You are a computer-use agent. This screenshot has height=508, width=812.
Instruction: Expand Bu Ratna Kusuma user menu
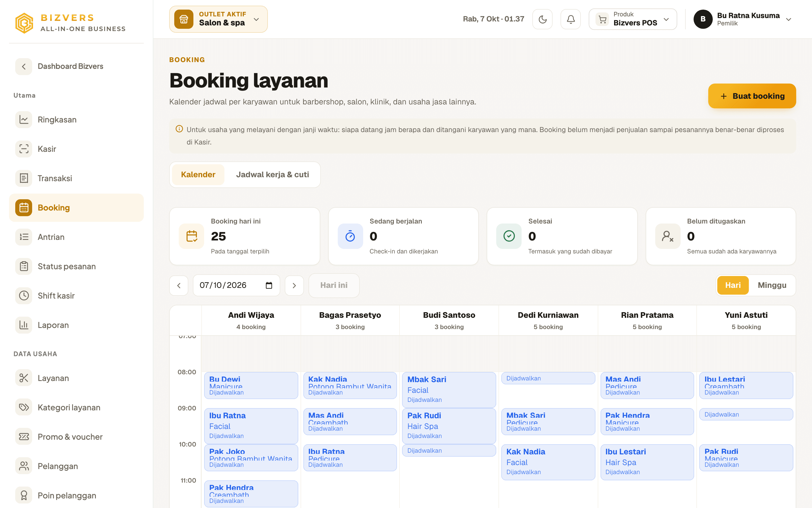(743, 19)
